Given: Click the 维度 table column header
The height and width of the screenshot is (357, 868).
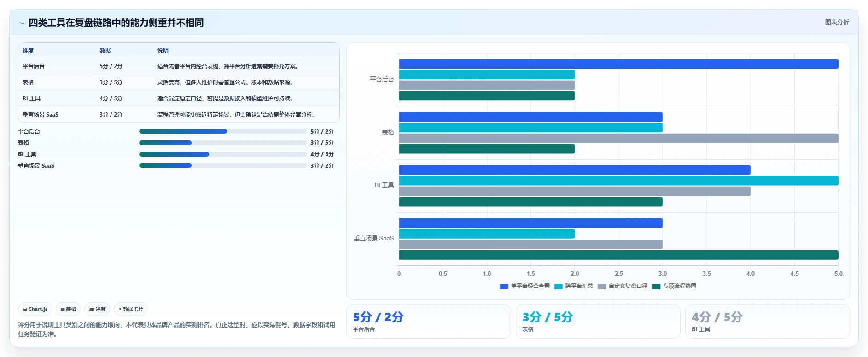Looking at the screenshot, I should (x=28, y=51).
